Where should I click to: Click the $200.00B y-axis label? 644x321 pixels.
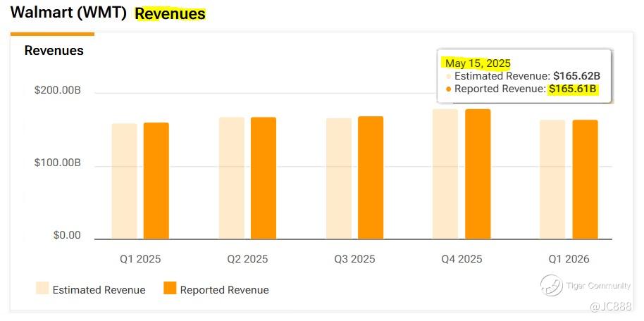(x=58, y=90)
